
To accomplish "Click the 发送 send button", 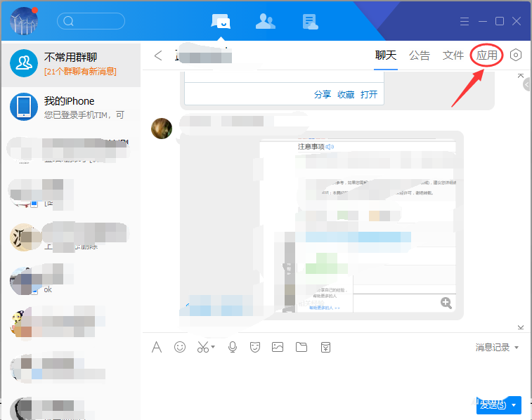I will point(493,405).
